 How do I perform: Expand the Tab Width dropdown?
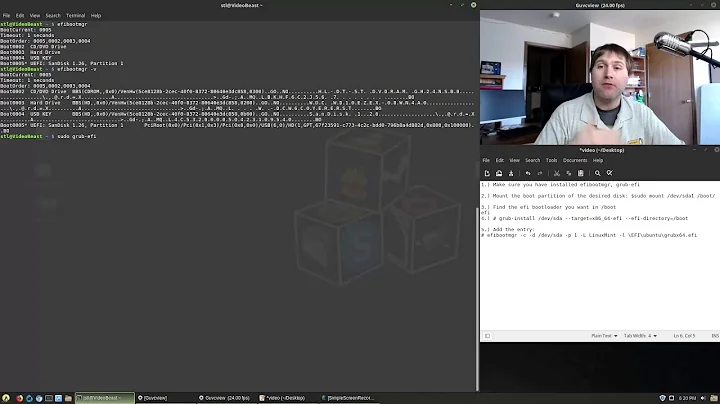tap(640, 335)
